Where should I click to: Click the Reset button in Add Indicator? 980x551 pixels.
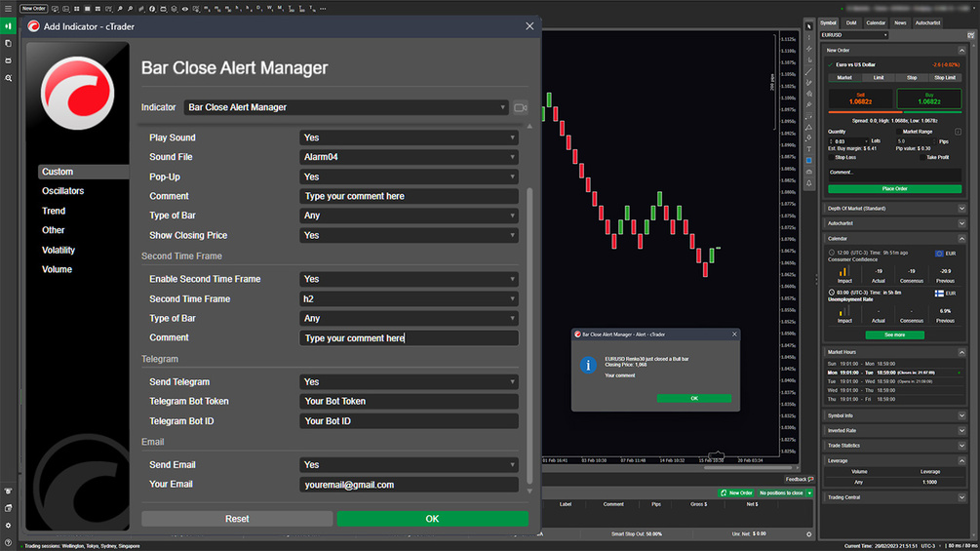click(x=237, y=519)
